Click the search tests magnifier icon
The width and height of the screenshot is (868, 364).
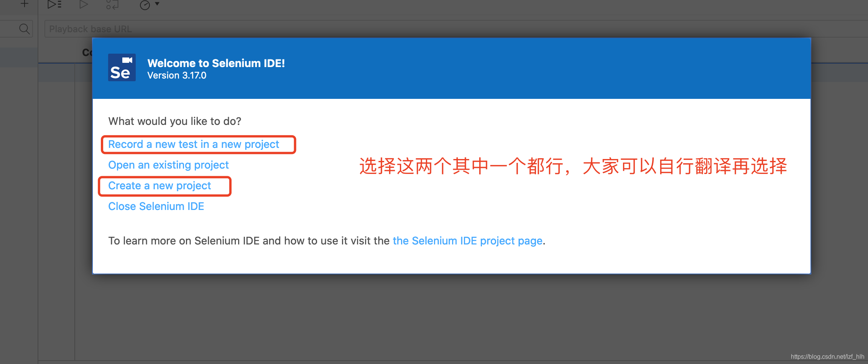click(x=24, y=29)
